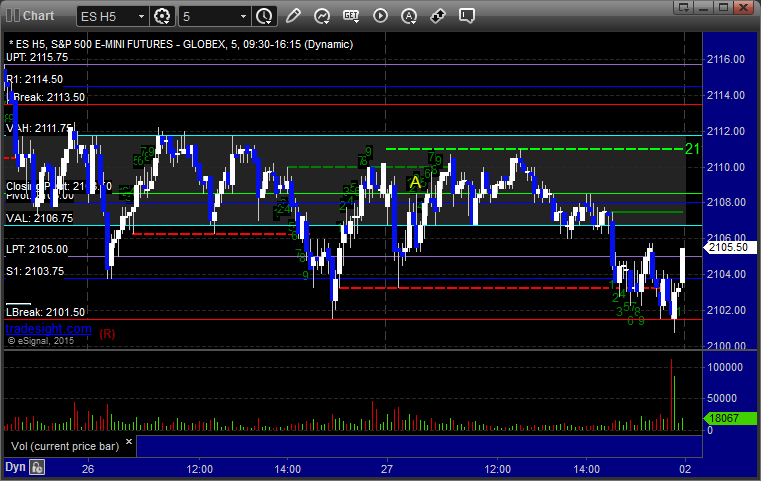Select the pencil drawing tool
Viewport: 761px width, 481px height.
coord(293,16)
